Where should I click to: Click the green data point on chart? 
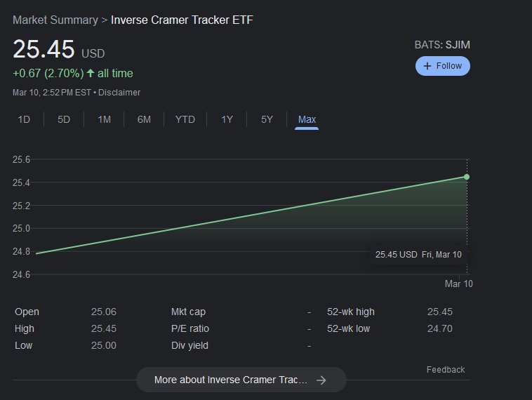pyautogui.click(x=467, y=177)
